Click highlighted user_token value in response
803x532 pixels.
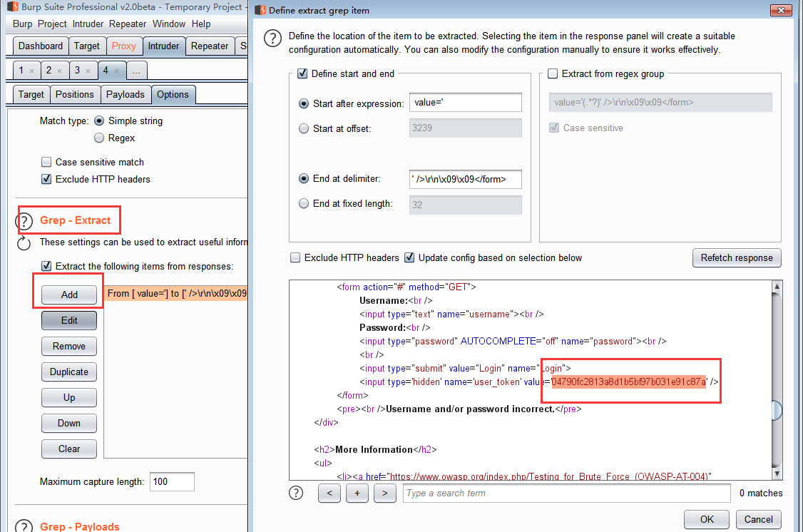[x=628, y=382]
